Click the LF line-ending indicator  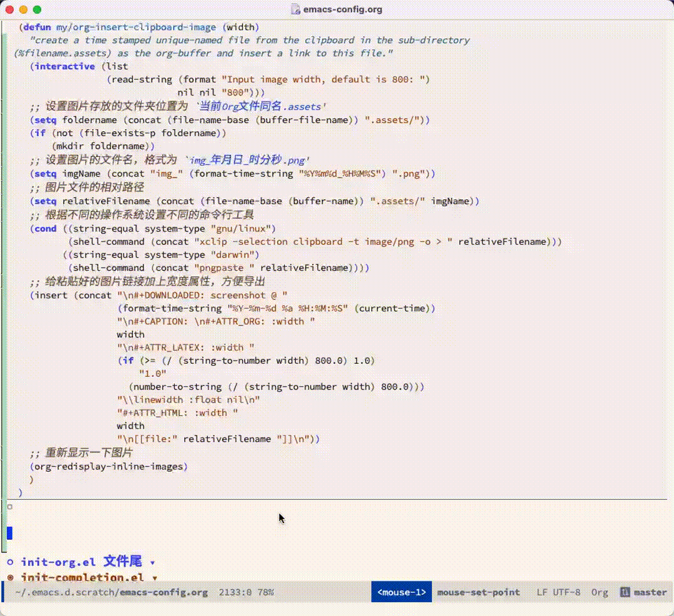click(x=542, y=592)
